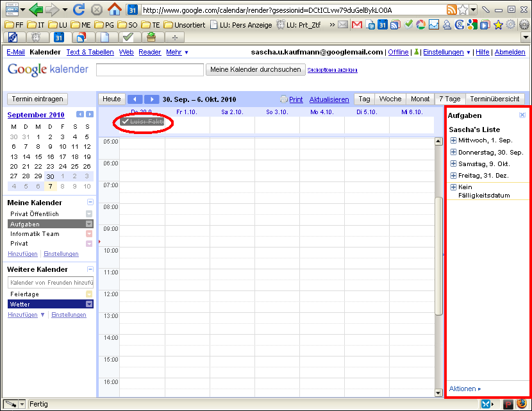The width and height of the screenshot is (532, 411).
Task: Open the new tab plus button
Action: (175, 37)
